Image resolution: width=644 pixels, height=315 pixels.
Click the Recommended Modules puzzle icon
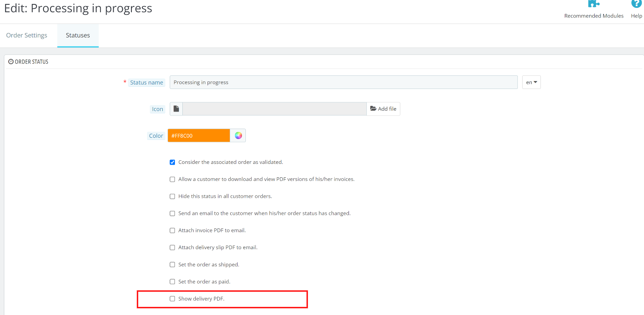pos(594,4)
